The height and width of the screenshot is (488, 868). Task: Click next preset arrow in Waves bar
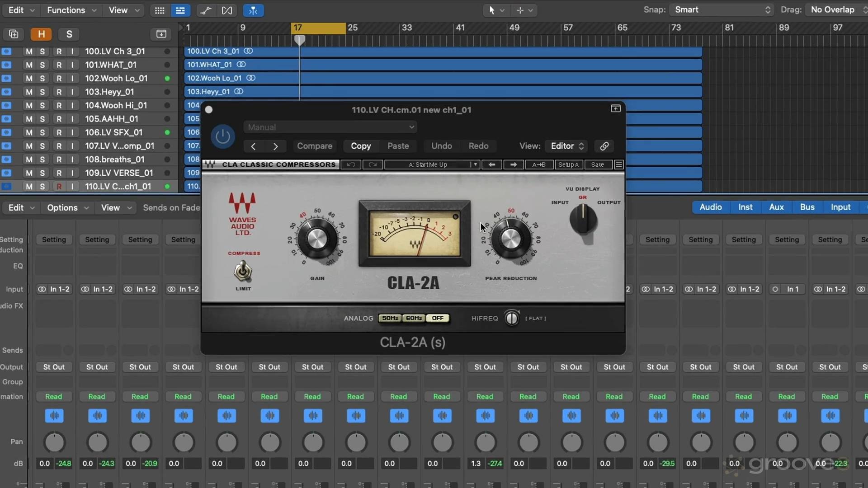point(513,164)
